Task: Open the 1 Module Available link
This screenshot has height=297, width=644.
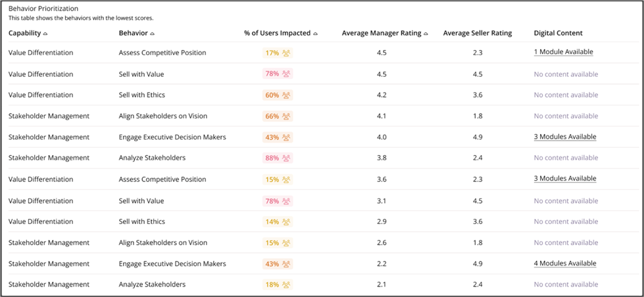Action: click(x=563, y=52)
